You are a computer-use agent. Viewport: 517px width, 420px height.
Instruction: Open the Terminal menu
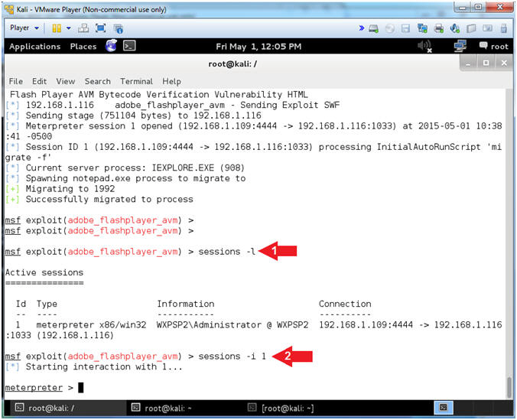tap(136, 81)
